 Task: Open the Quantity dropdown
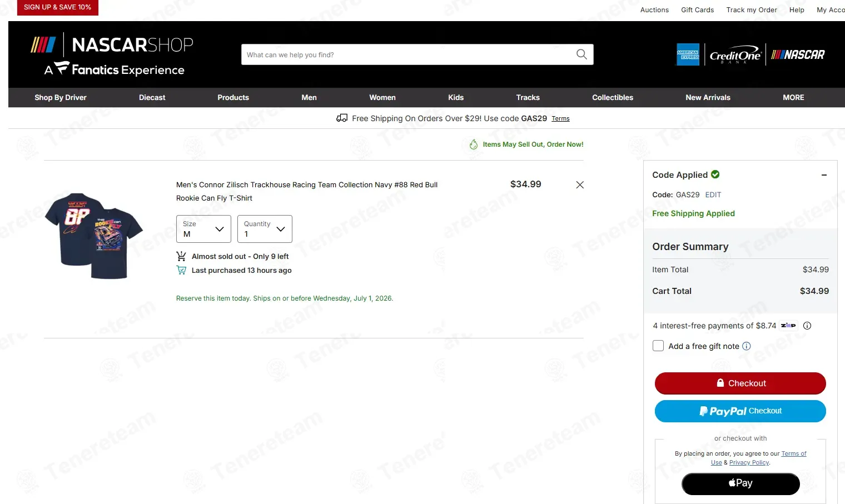[x=265, y=229]
